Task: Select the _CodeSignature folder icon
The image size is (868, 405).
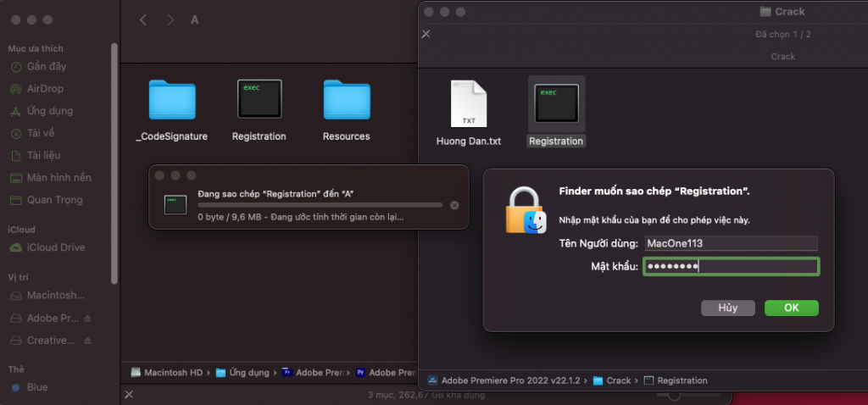Action: 171,99
